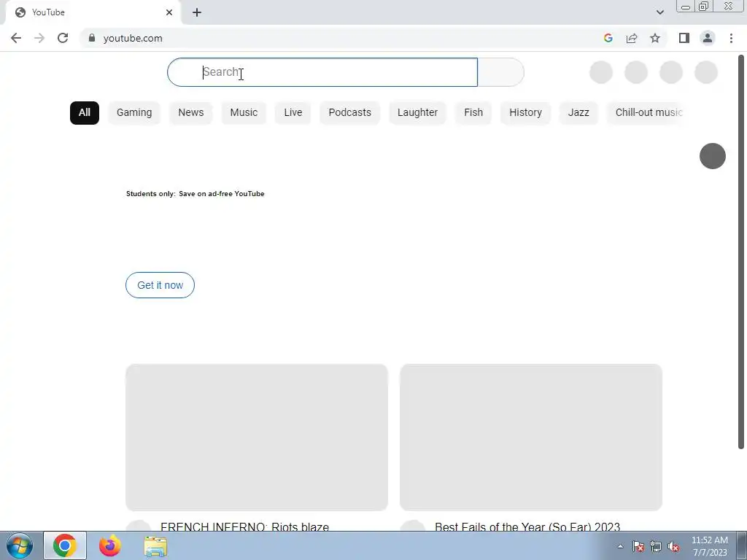This screenshot has width=747, height=560.
Task: Select the Podcasts filter chip
Action: pyautogui.click(x=349, y=113)
